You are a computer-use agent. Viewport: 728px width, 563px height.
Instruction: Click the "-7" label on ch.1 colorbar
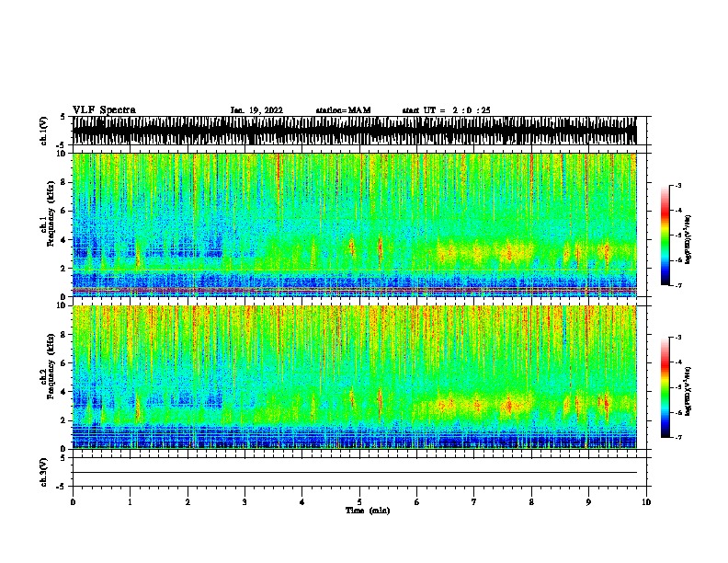click(x=677, y=285)
